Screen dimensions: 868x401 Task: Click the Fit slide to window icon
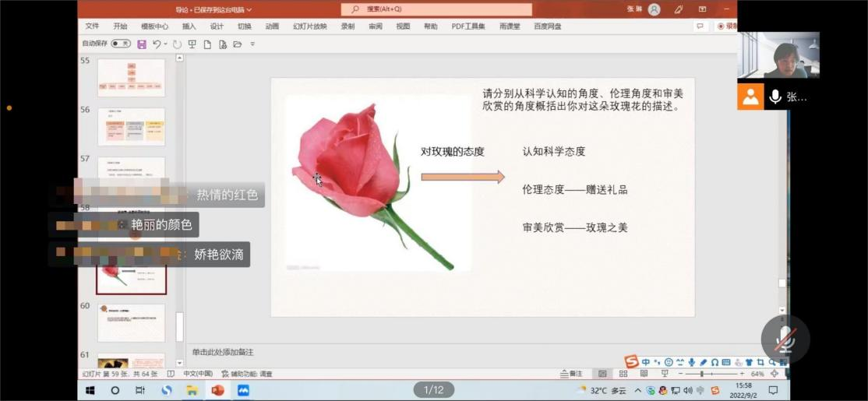point(774,374)
